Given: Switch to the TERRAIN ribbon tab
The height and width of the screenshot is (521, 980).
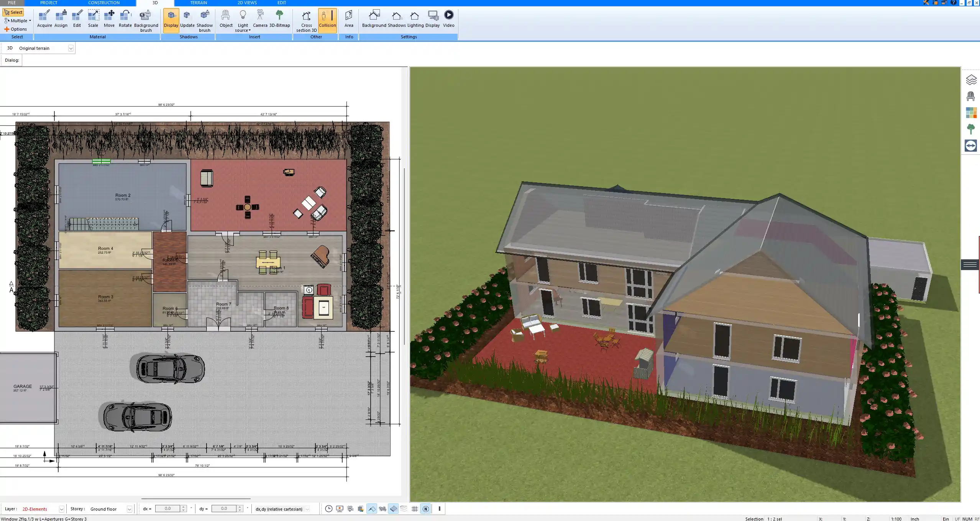Looking at the screenshot, I should (198, 3).
